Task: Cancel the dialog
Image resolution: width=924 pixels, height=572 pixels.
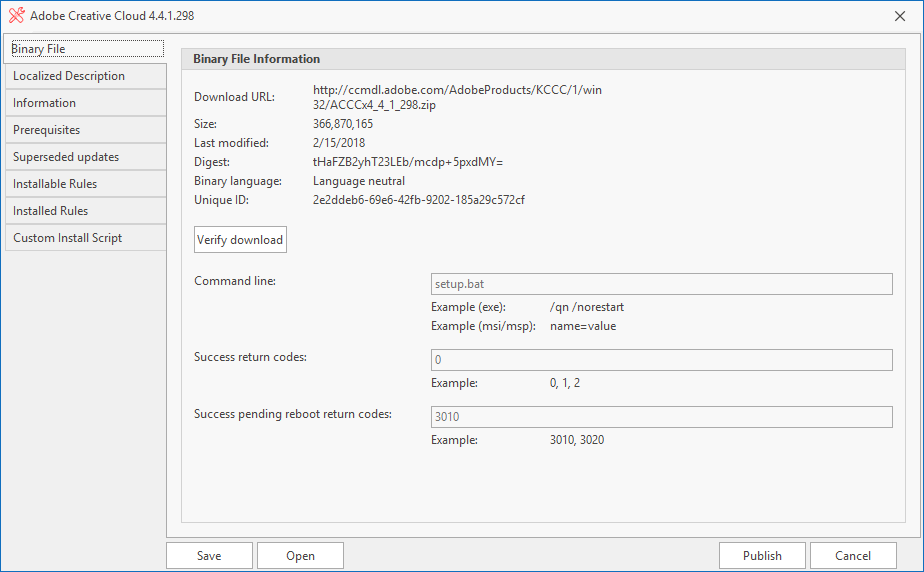Action: [853, 556]
